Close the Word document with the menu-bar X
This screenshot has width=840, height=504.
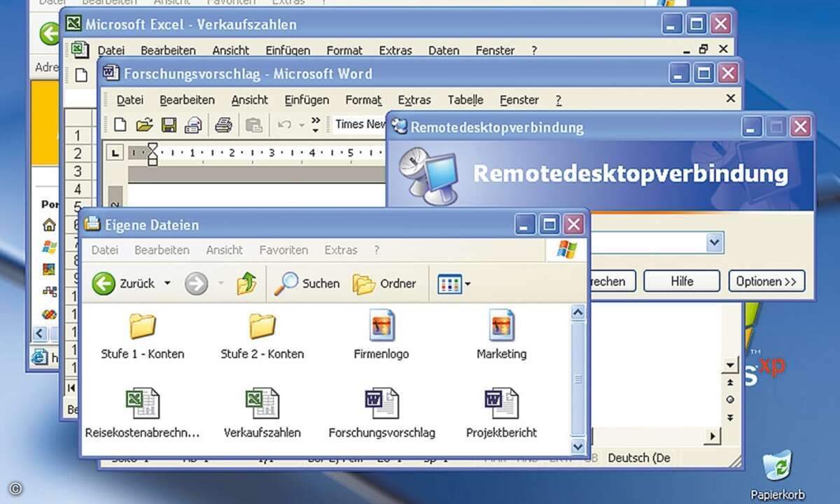tap(730, 99)
